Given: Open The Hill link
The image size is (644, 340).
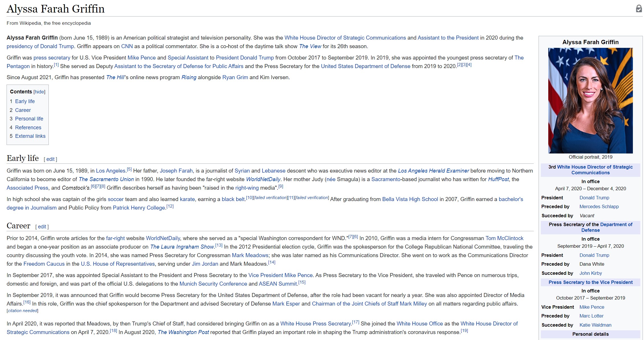Looking at the screenshot, I should click(x=115, y=77).
